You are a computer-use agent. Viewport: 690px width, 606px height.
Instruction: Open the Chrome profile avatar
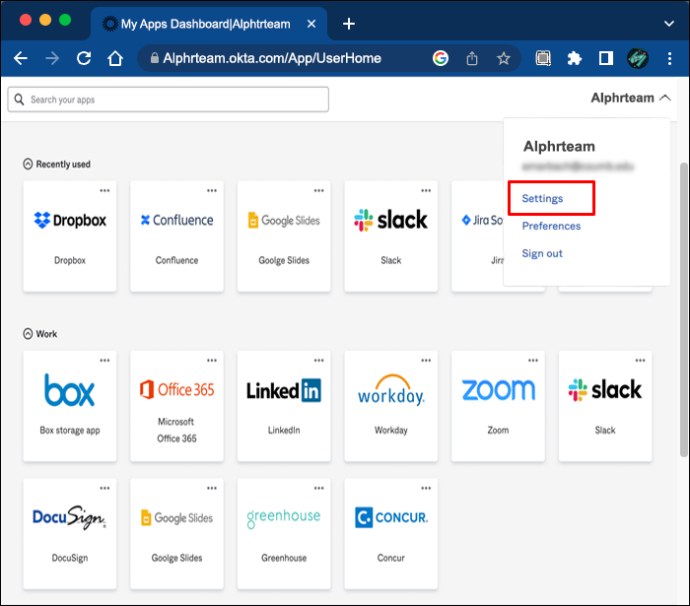638,58
